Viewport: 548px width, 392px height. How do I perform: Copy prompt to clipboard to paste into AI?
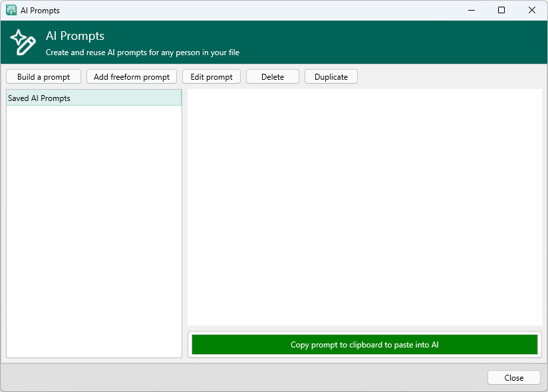pos(364,345)
